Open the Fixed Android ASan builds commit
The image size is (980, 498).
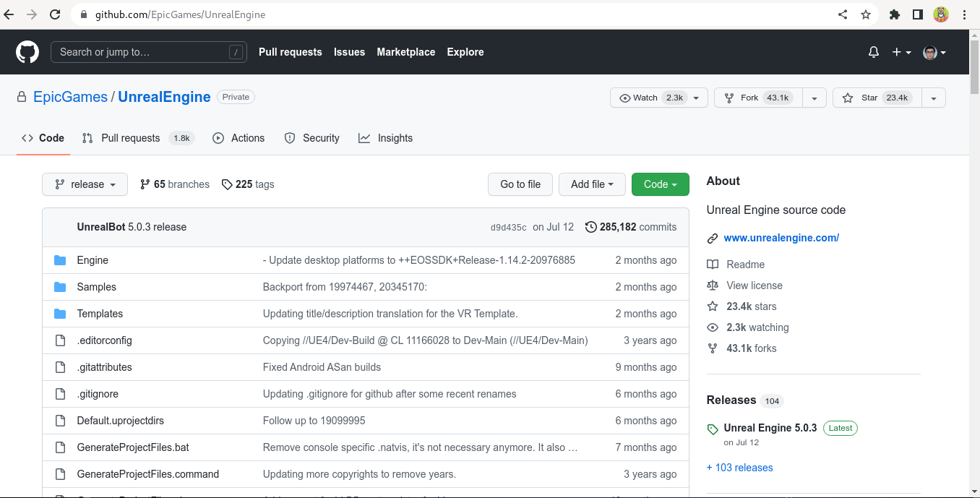(x=322, y=367)
